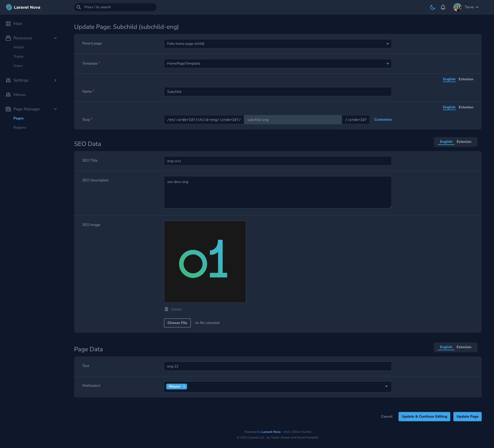494x448 pixels.
Task: Click the Resources lock icon in sidebar
Action: tap(8, 38)
